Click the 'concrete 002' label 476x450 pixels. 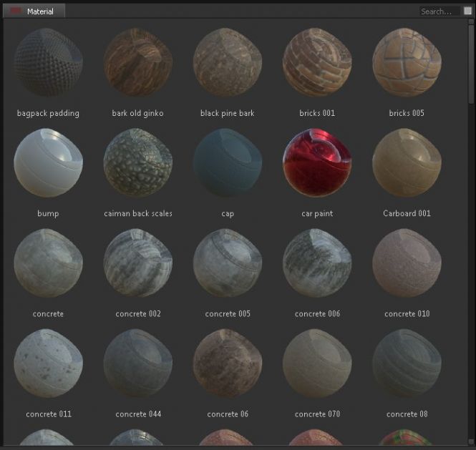coord(138,314)
